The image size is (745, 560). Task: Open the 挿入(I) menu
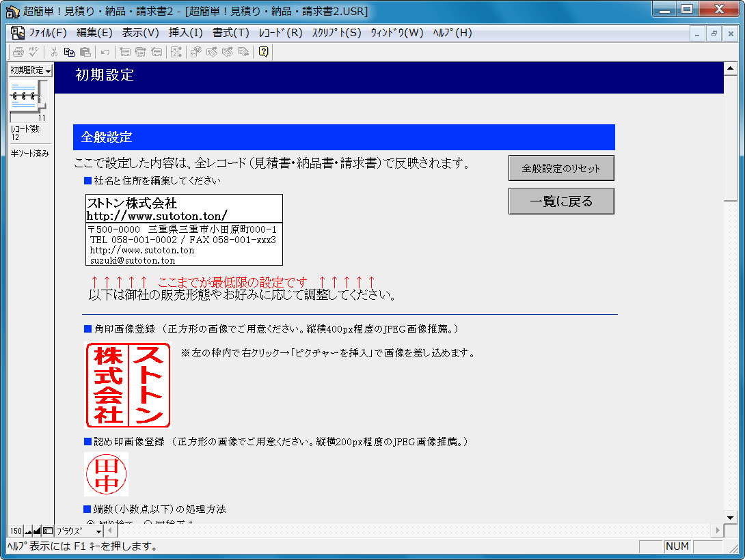coord(185,33)
